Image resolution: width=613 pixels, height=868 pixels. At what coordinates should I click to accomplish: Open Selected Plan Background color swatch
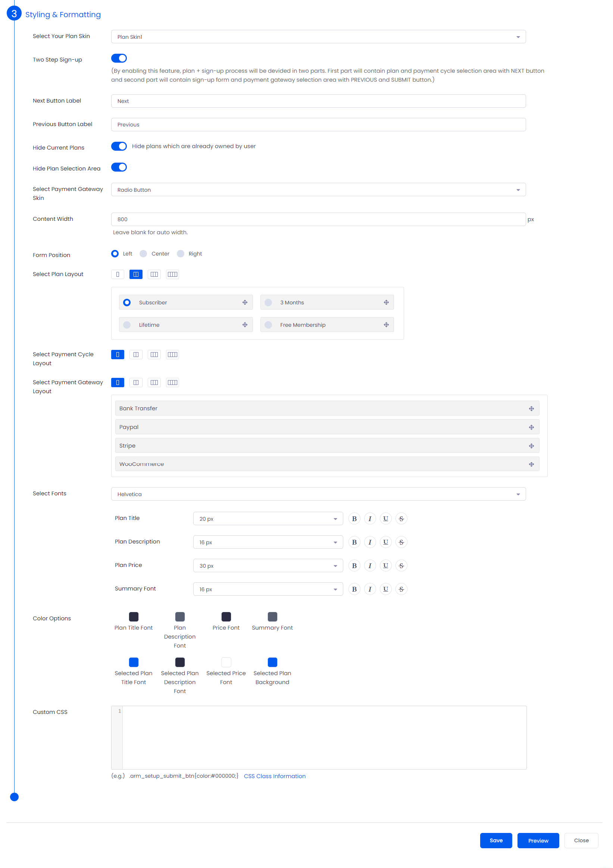coord(272,662)
